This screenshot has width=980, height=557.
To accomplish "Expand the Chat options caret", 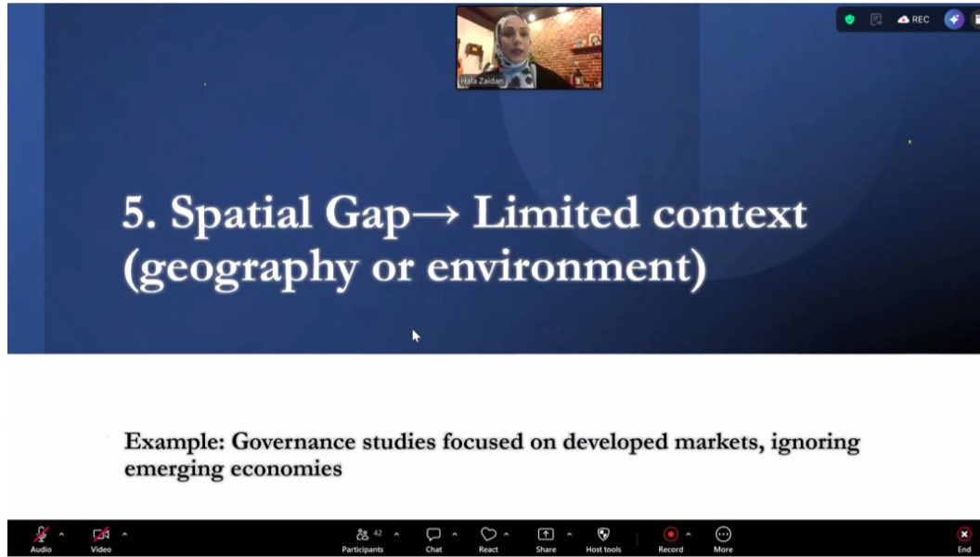I will pyautogui.click(x=455, y=534).
